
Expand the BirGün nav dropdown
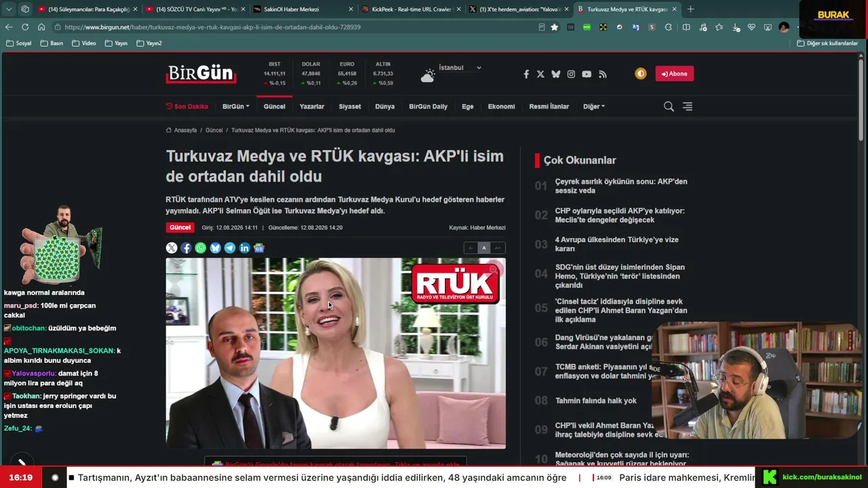coord(236,106)
